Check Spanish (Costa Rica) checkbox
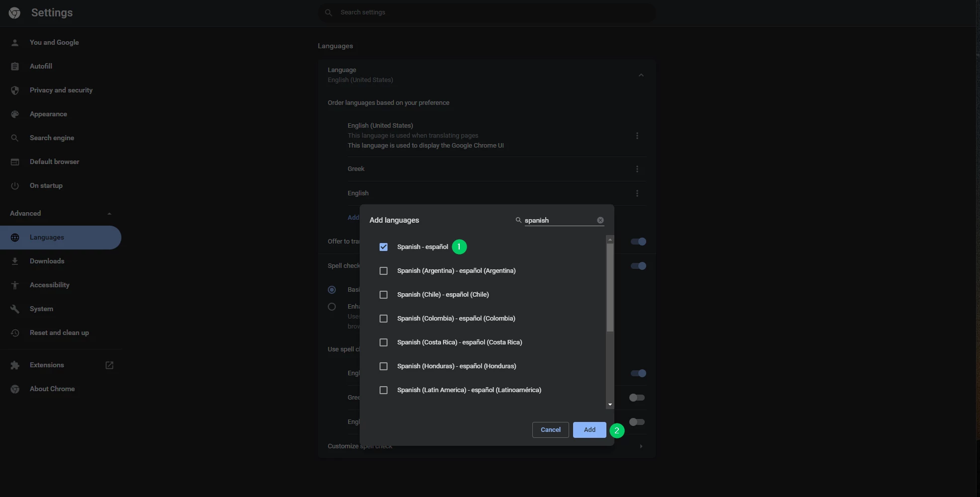This screenshot has width=980, height=497. tap(384, 342)
